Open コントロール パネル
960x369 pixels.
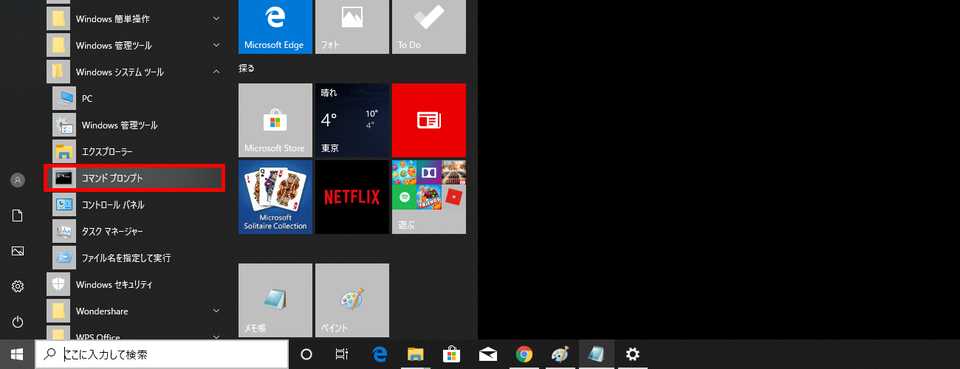coord(135,204)
